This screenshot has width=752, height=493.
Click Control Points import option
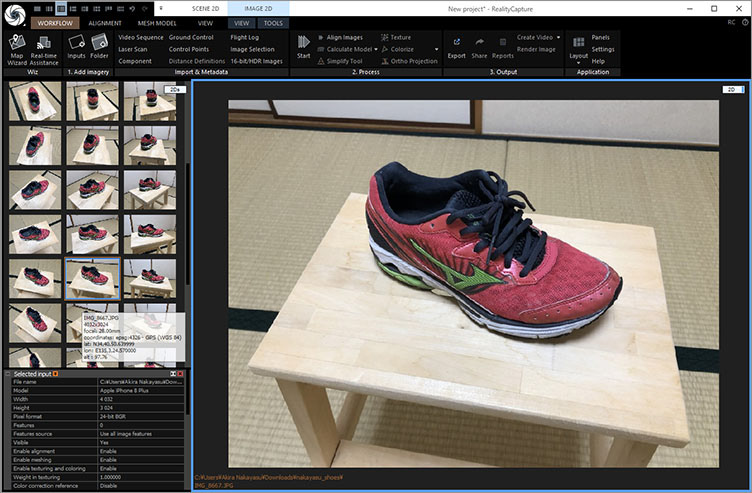coord(188,49)
